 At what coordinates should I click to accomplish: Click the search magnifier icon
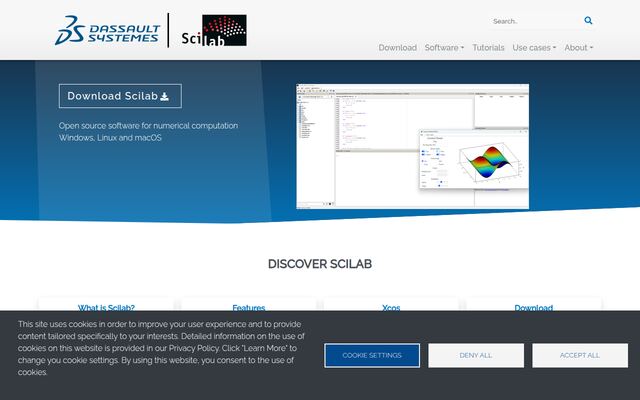pyautogui.click(x=588, y=20)
